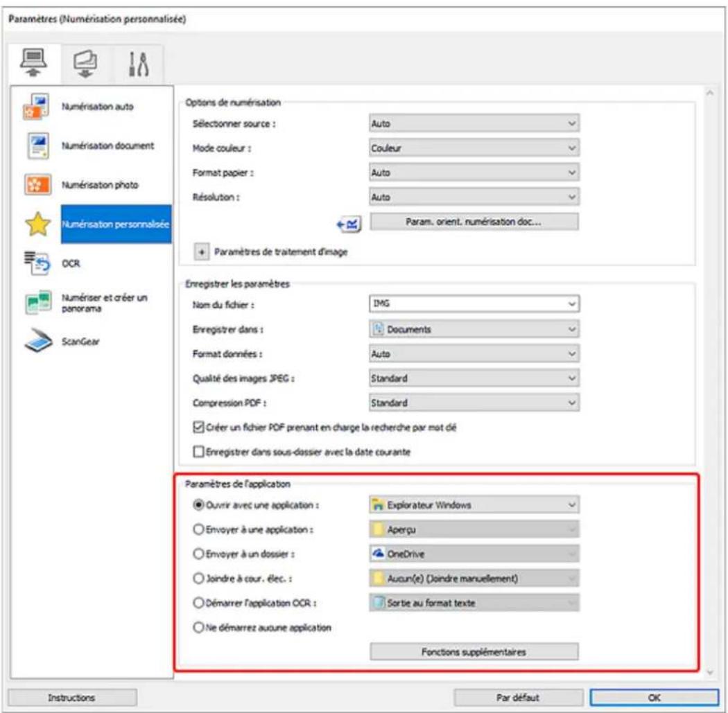The image size is (728, 713).
Task: Select Envoyer à une application radio
Action: point(198,529)
